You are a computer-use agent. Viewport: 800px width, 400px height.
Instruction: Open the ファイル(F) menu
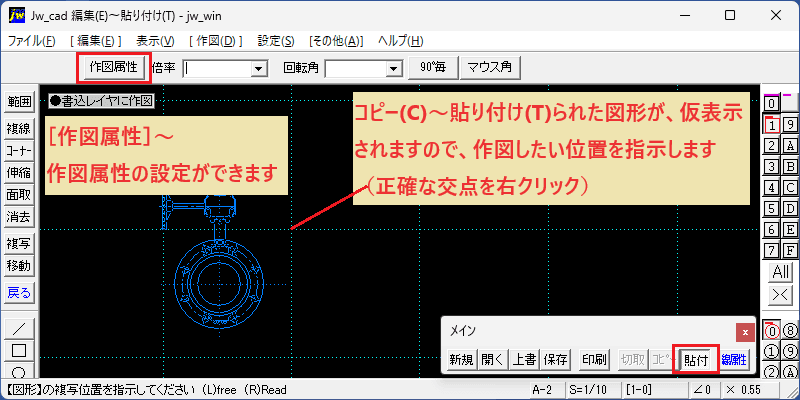click(x=32, y=41)
